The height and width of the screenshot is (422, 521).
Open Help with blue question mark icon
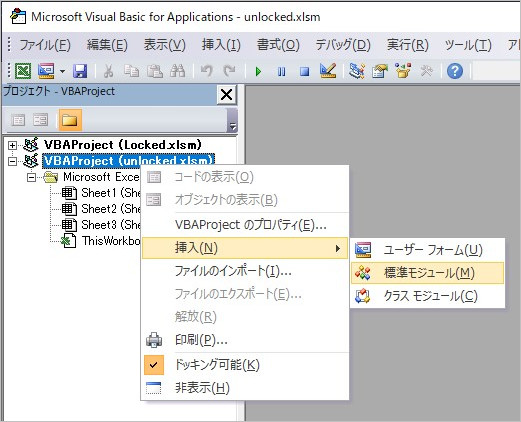[455, 71]
